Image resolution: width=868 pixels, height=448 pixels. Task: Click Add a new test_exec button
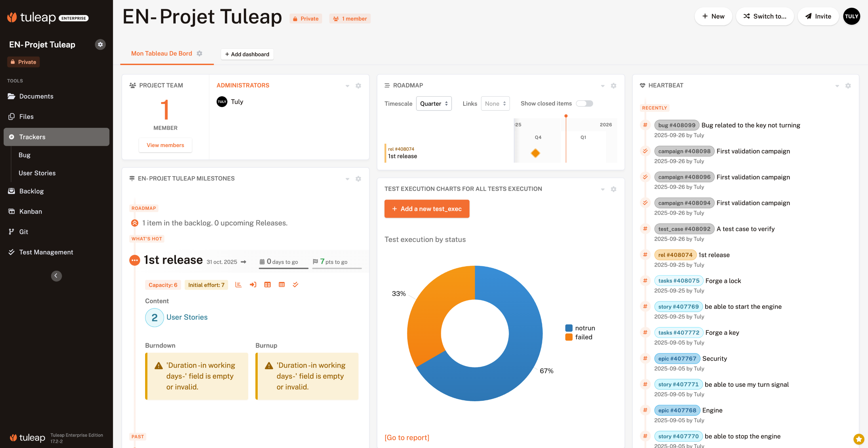(427, 209)
